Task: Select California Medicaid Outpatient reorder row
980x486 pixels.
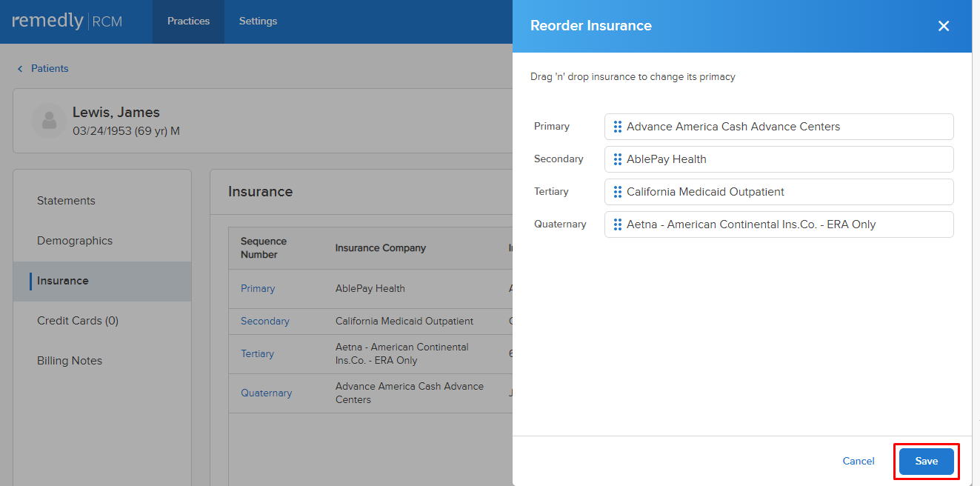Action: tap(779, 192)
